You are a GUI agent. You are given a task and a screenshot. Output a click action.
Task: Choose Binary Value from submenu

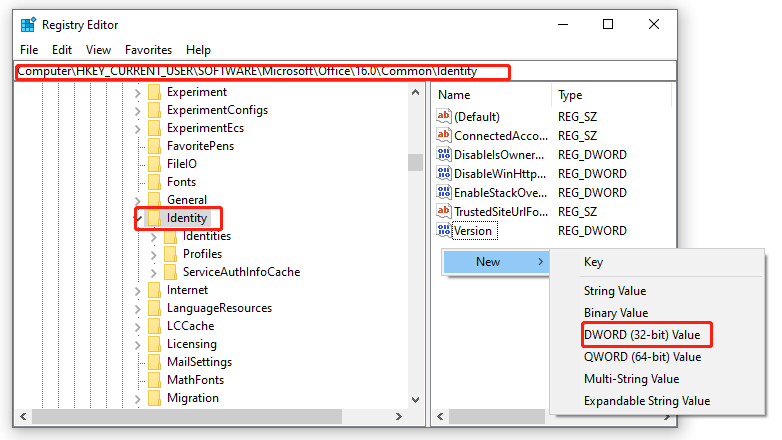click(x=616, y=313)
